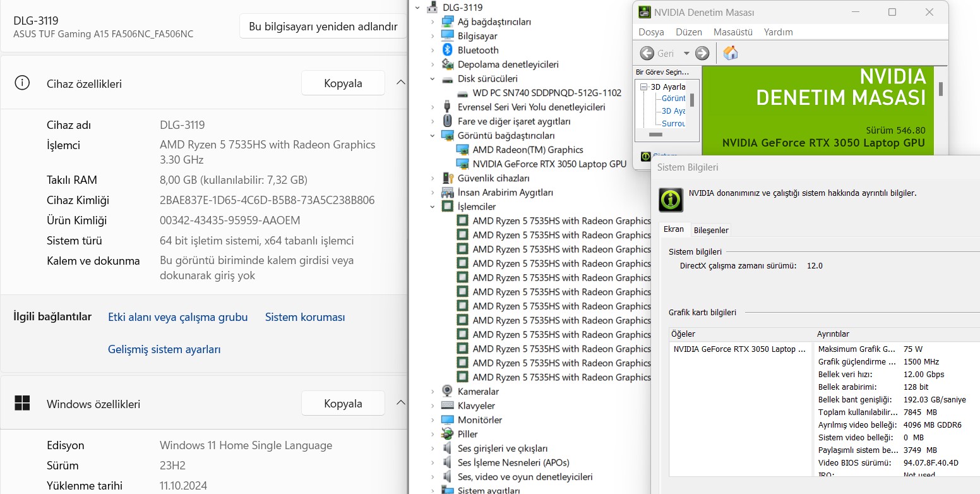The width and height of the screenshot is (980, 494).
Task: Switch to the Bileşenler tab
Action: (x=711, y=230)
